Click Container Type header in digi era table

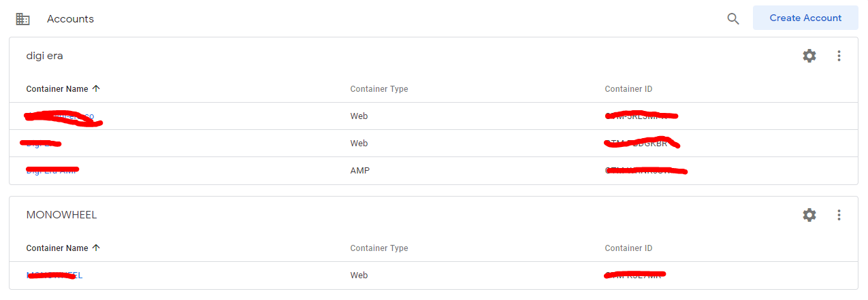[x=379, y=89]
